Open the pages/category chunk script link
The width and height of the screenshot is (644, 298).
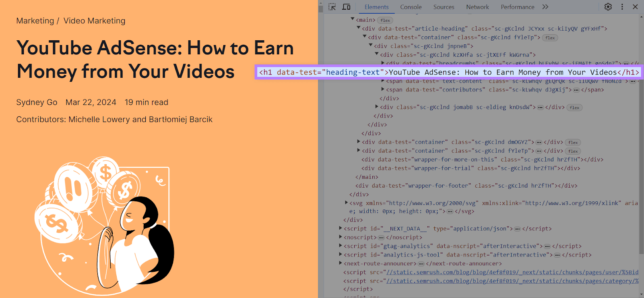click(x=512, y=281)
